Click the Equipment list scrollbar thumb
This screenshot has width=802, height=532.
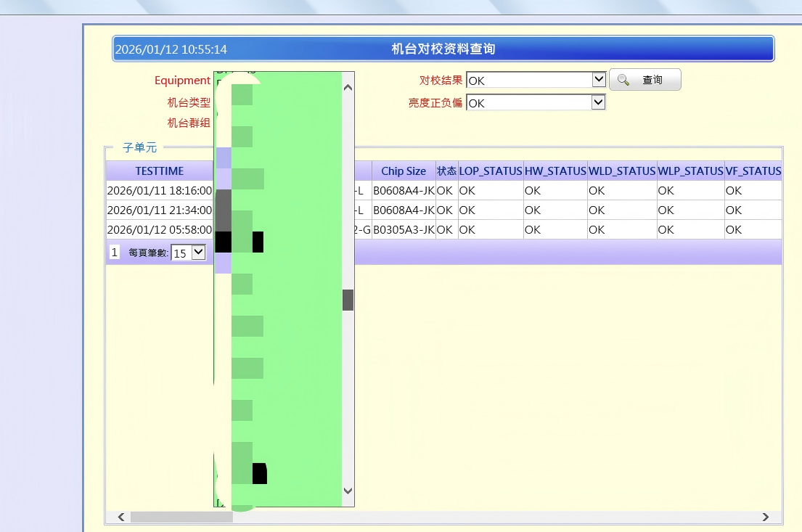(x=348, y=299)
